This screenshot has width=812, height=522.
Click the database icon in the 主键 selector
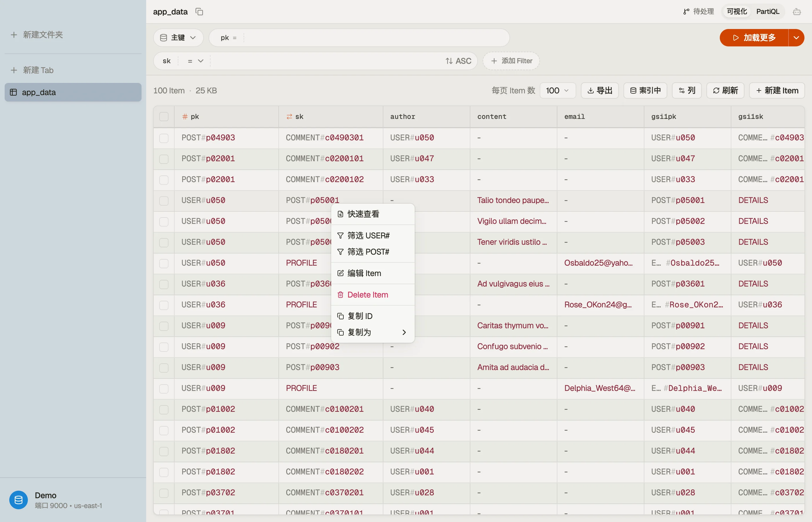(x=163, y=38)
